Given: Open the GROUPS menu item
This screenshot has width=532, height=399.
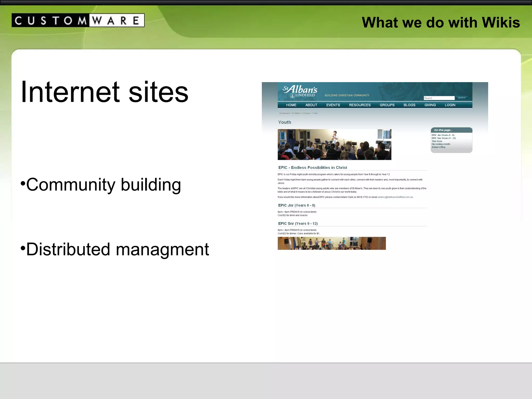Looking at the screenshot, I should 387,105.
